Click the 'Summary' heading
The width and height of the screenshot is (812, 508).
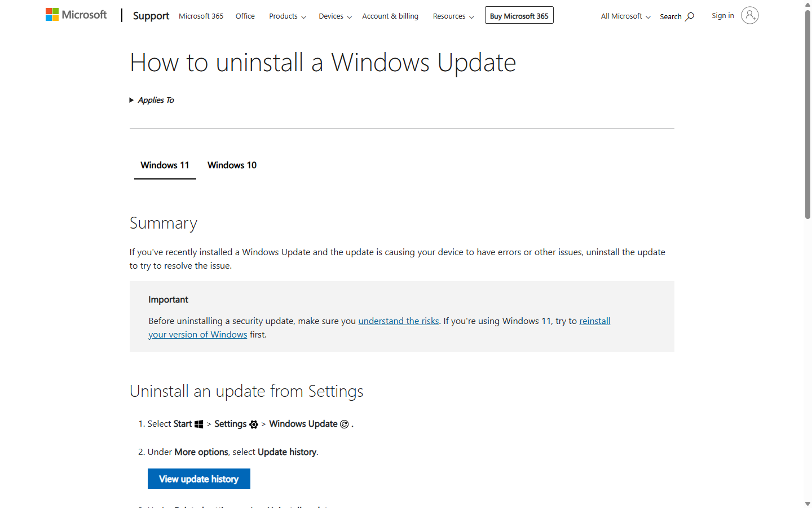164,224
